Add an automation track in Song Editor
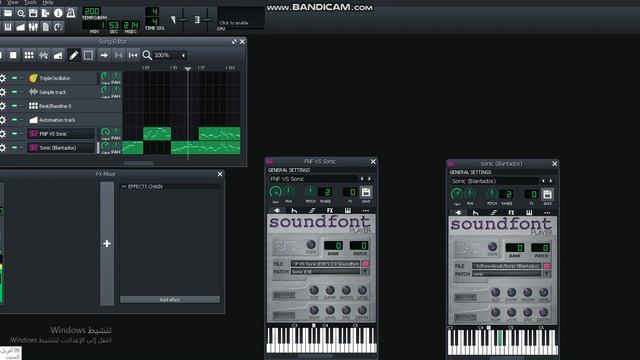This screenshot has height=360, width=640. 58,55
